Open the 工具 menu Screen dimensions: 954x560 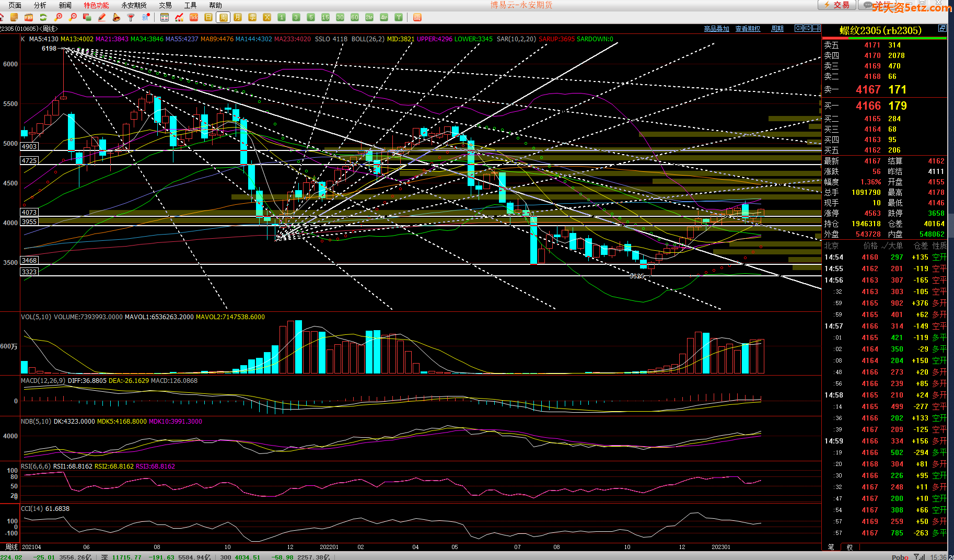coord(191,5)
